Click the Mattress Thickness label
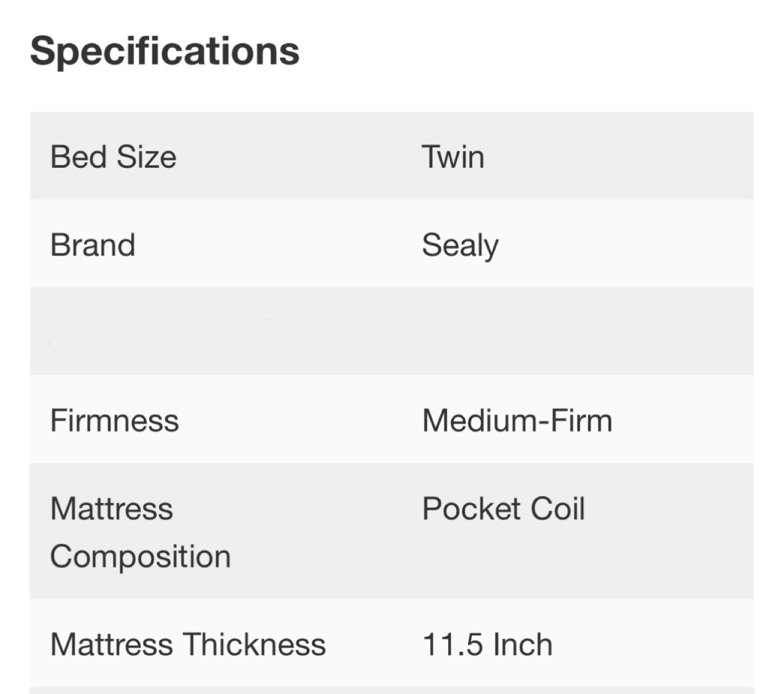 pyautogui.click(x=188, y=644)
